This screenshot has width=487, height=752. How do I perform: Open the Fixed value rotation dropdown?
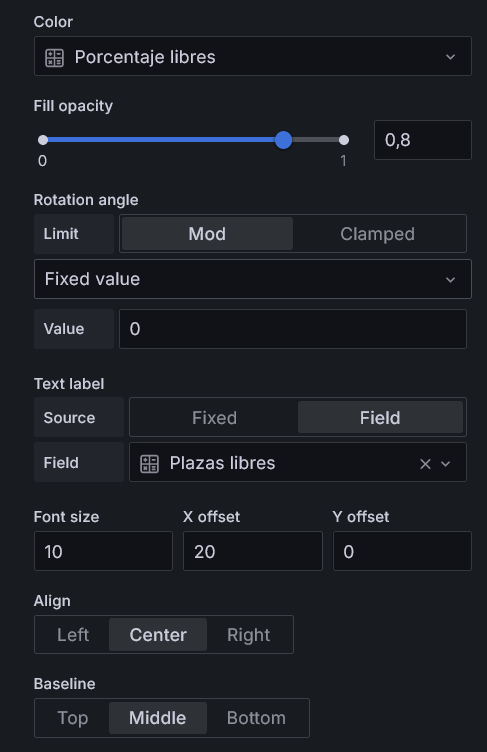[x=253, y=279]
